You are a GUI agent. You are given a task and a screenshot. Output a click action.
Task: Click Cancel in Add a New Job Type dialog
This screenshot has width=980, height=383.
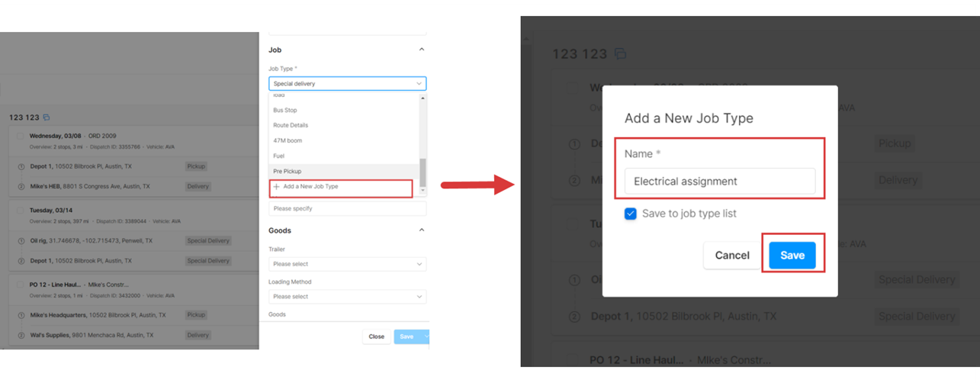[x=732, y=256]
